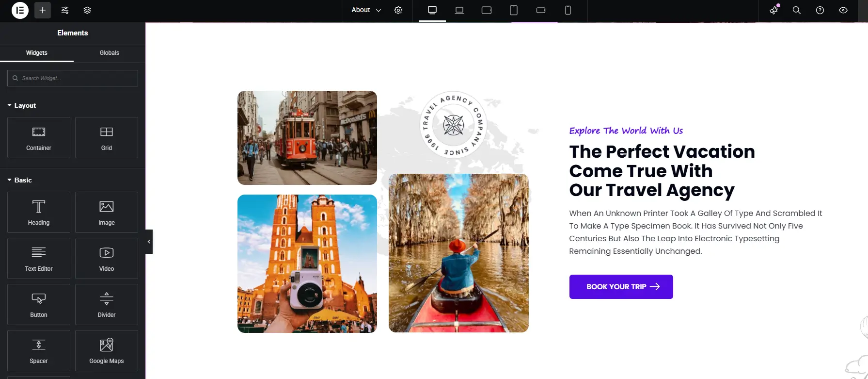Select the Divider widget
The height and width of the screenshot is (379, 868).
coord(107,304)
